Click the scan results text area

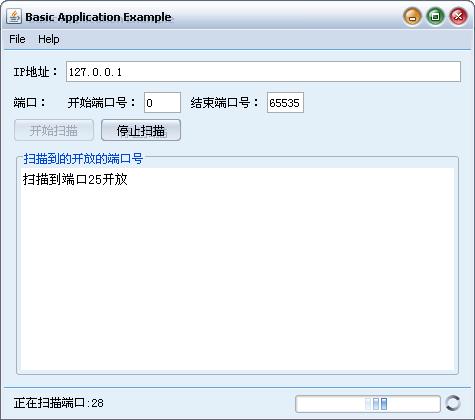pos(237,268)
